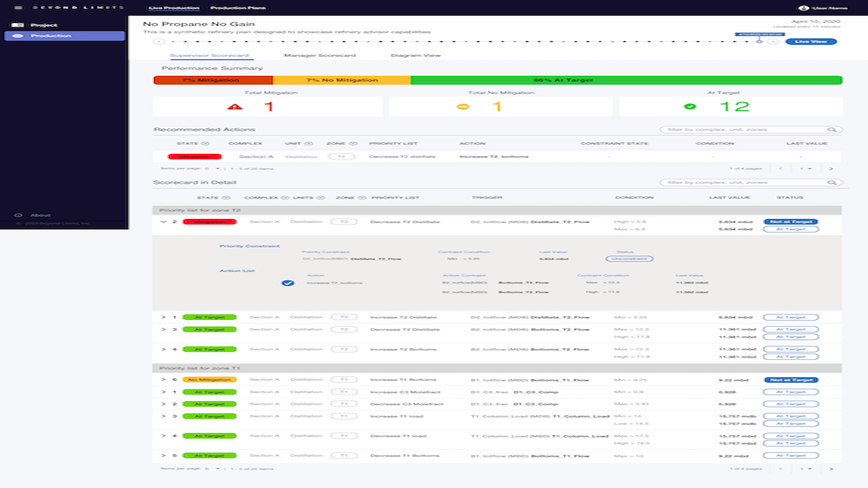Click the Recommended Actions search magnifier icon

pos(831,129)
